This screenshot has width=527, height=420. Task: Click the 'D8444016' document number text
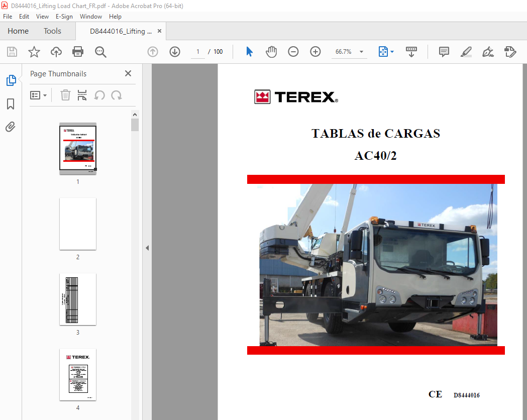467,395
